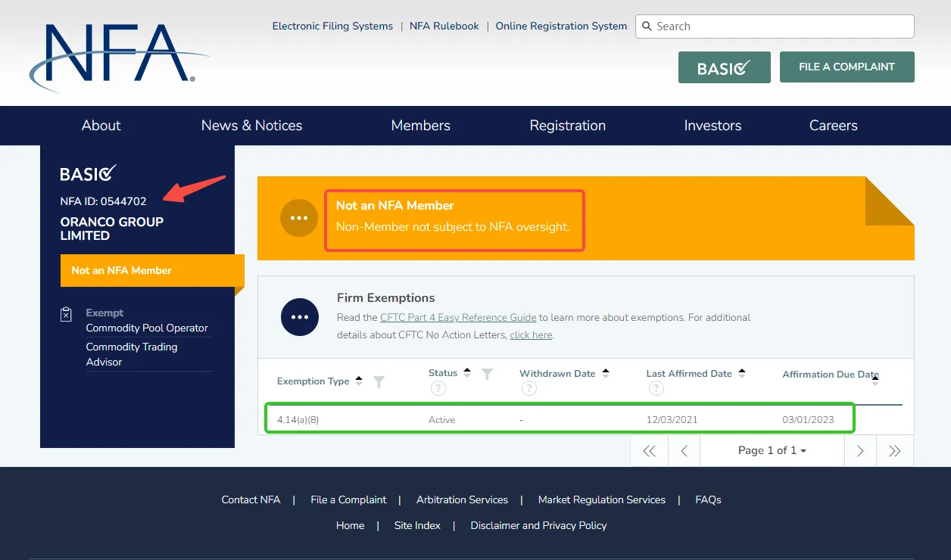Open the Page 1 of 1 dropdown
Image resolution: width=951 pixels, height=560 pixels.
772,450
